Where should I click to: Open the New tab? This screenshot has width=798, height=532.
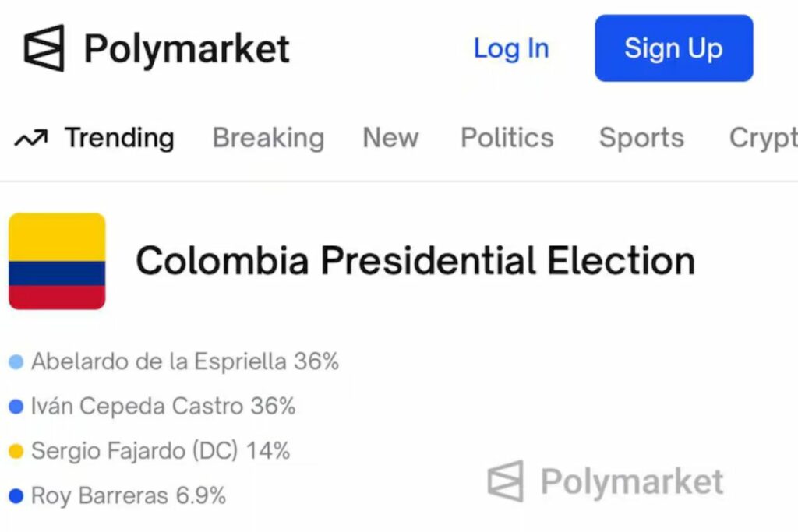(390, 139)
